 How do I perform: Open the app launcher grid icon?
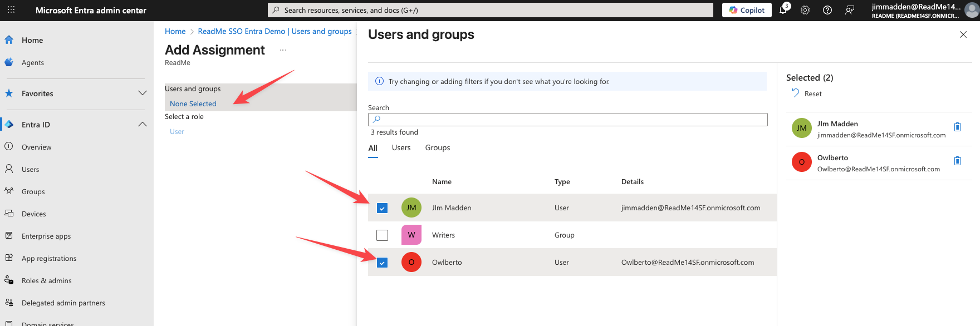pos(11,10)
